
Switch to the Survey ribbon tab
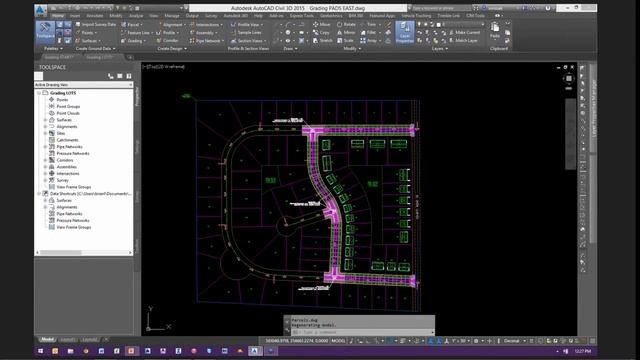[211, 16]
